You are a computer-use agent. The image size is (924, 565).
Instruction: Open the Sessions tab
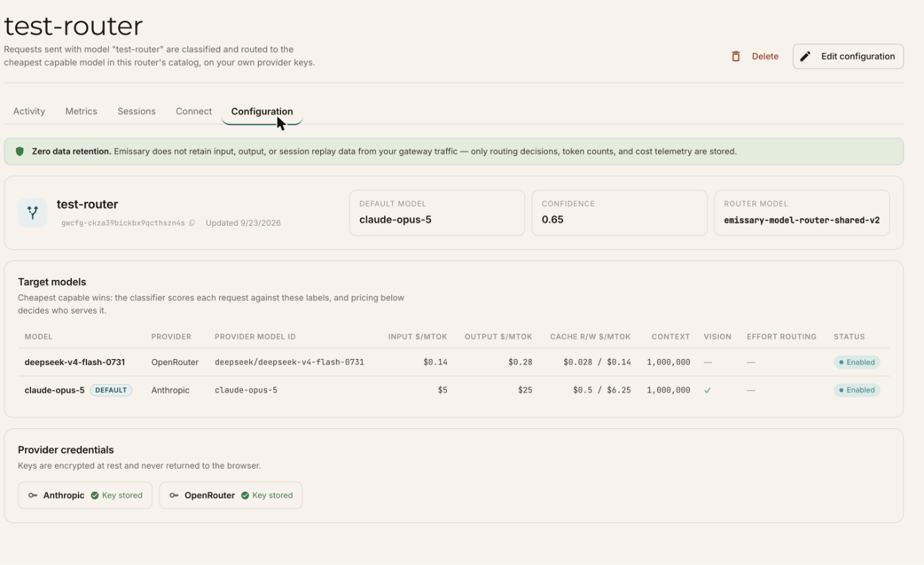137,111
